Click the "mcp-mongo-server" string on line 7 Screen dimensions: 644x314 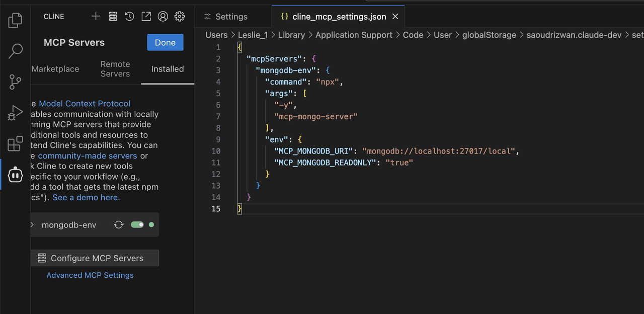[315, 116]
